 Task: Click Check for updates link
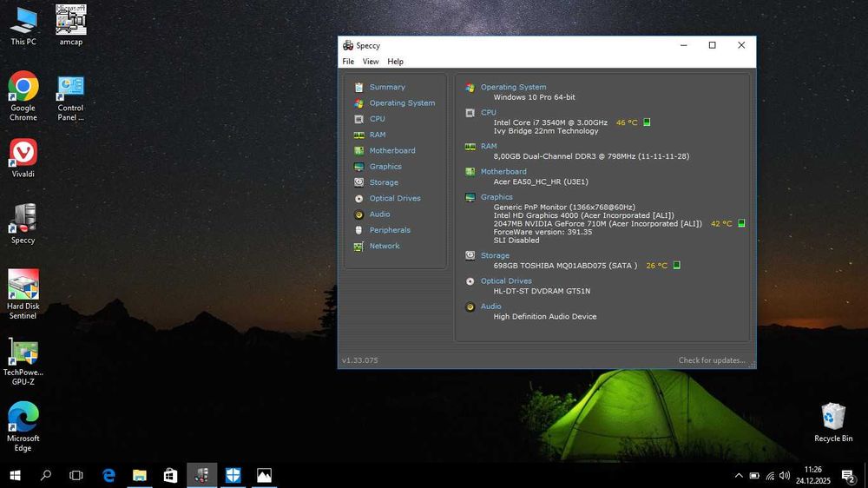point(712,360)
